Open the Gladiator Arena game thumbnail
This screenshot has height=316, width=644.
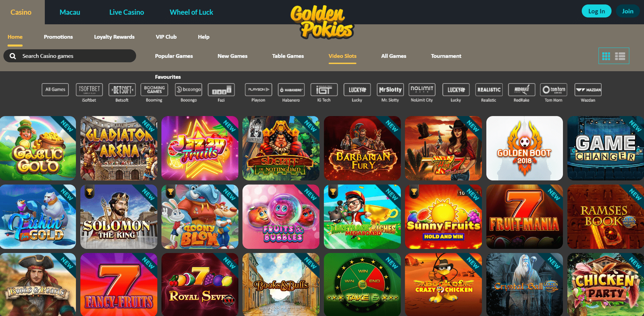(119, 148)
